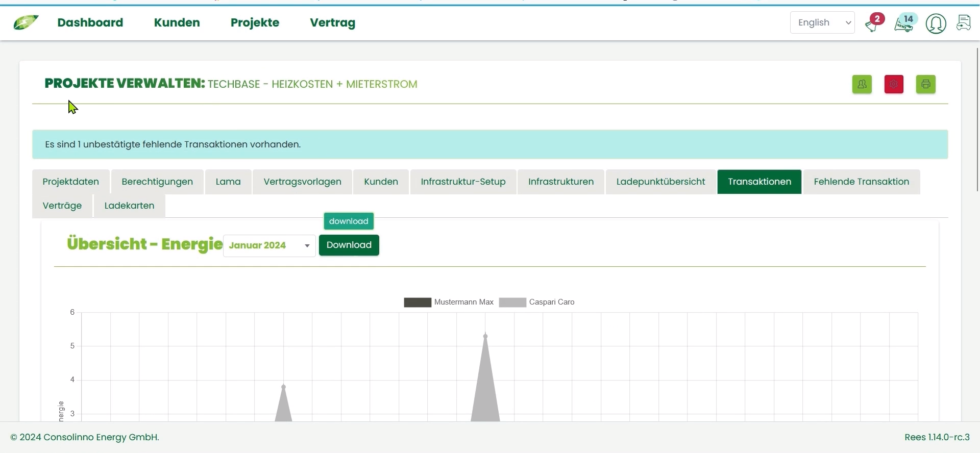
Task: Click the shorter chart peak data point
Action: [x=284, y=387]
